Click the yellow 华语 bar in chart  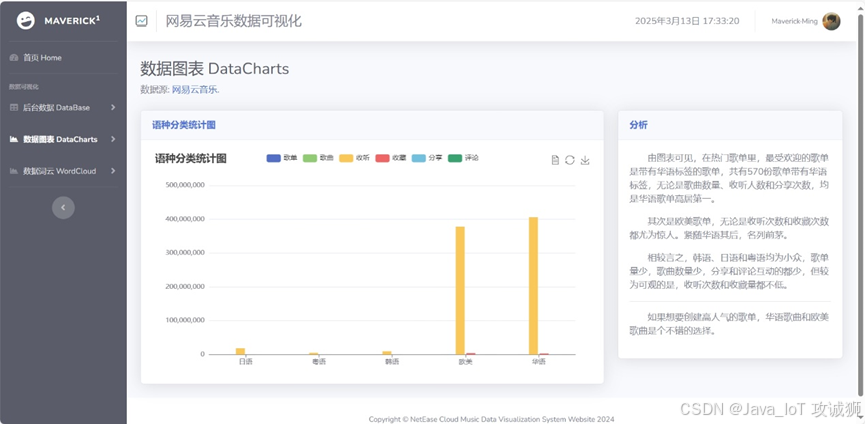click(x=533, y=286)
